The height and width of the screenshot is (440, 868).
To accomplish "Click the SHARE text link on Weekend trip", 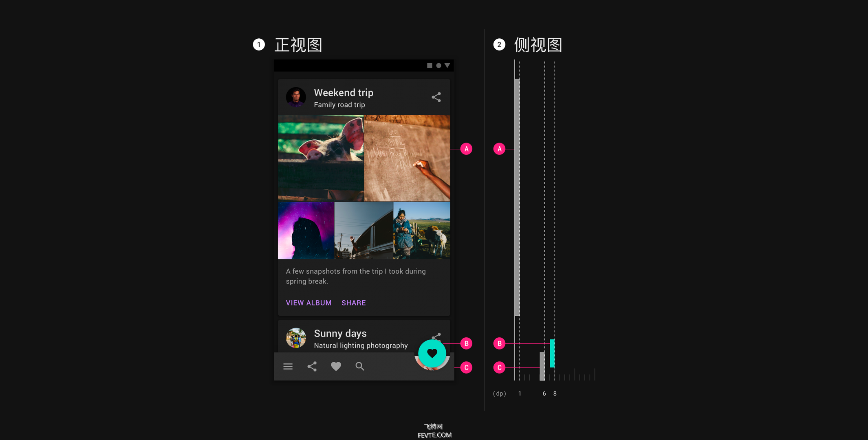I will (x=353, y=302).
